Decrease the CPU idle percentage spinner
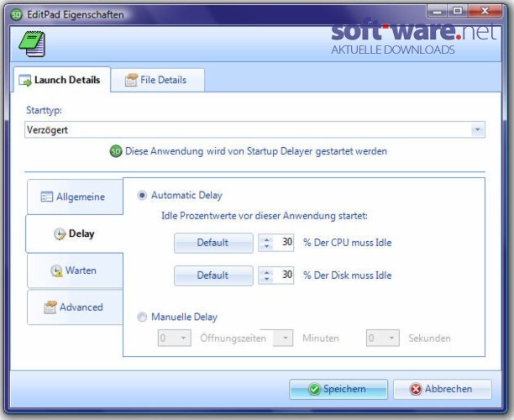Image resolution: width=514 pixels, height=420 pixels. click(267, 246)
